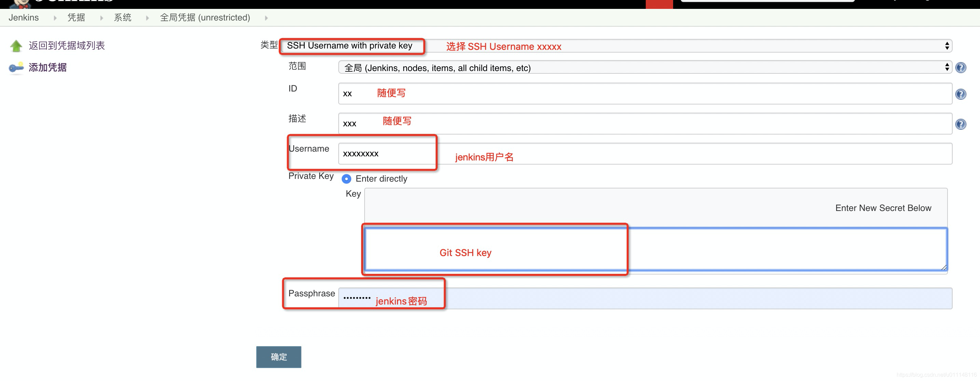Expand breadcrumb arrow after 系统
The image size is (980, 381).
pyautogui.click(x=148, y=18)
